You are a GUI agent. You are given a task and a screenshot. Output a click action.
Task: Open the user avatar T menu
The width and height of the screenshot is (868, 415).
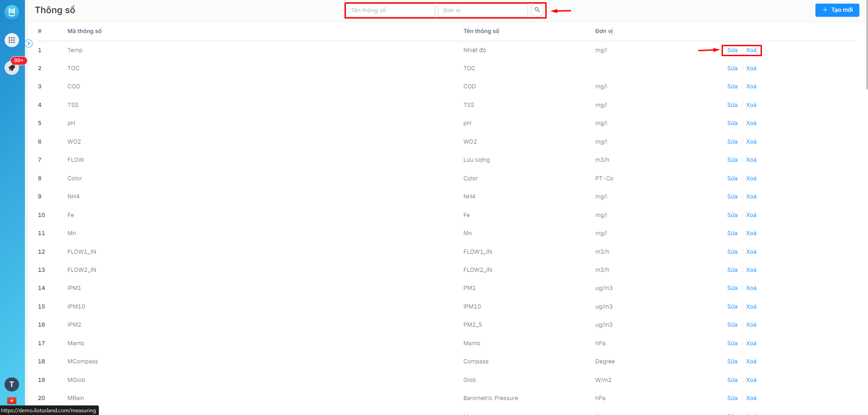(x=12, y=384)
